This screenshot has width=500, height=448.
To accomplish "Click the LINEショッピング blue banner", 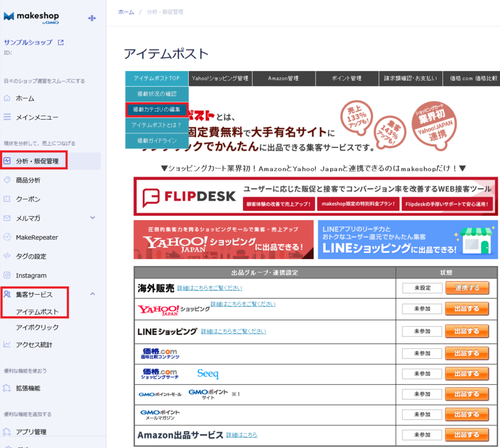I will 408,239.
